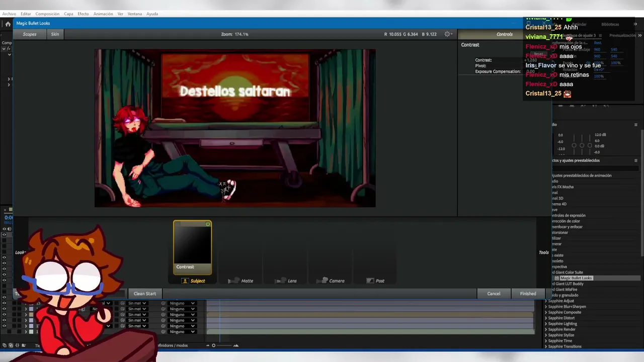Expand the Sapphire Distort group
The width and height of the screenshot is (644, 362).
coord(546,318)
